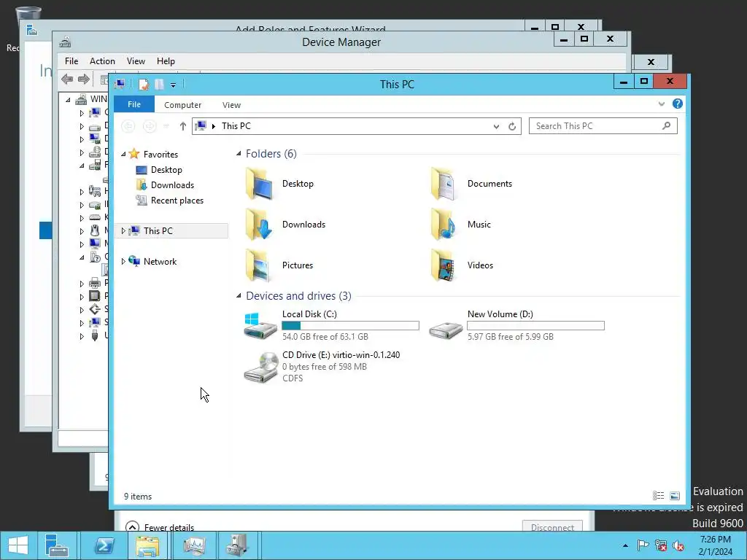Open Device Manager File menu
The image size is (747, 560).
(x=71, y=61)
